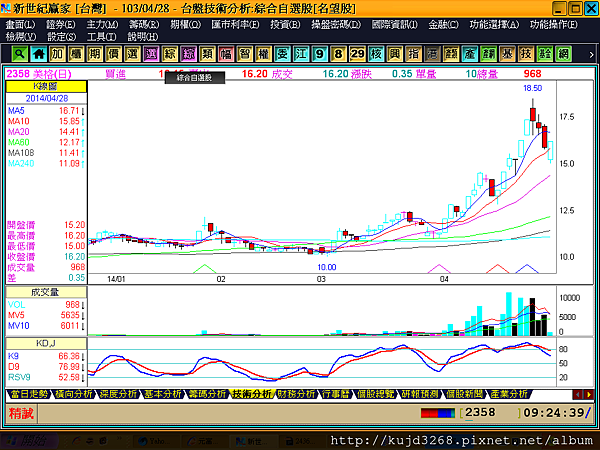Click the cyan 產 industry icon
This screenshot has width=600, height=450.
470,54
